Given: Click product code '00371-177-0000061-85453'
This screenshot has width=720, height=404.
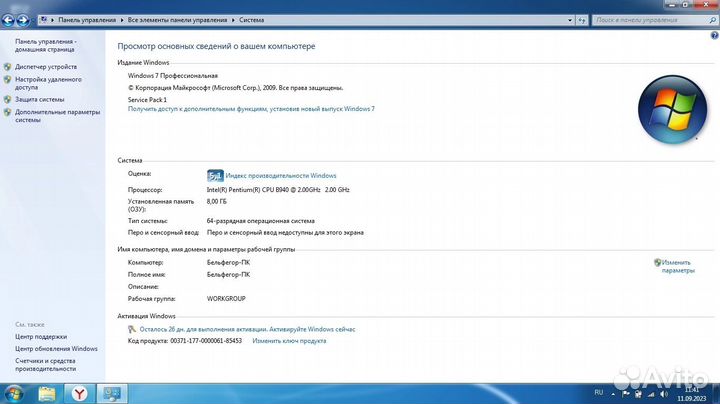Looking at the screenshot, I should pyautogui.click(x=206, y=341).
